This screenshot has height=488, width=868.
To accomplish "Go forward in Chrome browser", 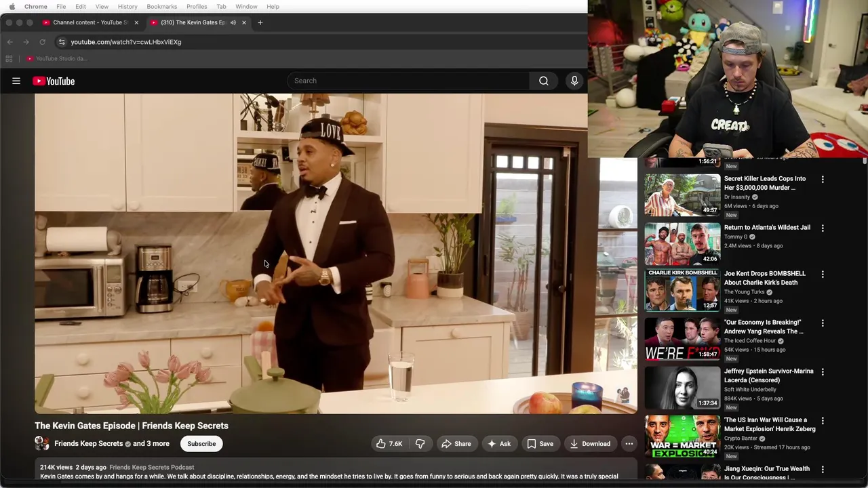I will pos(26,42).
